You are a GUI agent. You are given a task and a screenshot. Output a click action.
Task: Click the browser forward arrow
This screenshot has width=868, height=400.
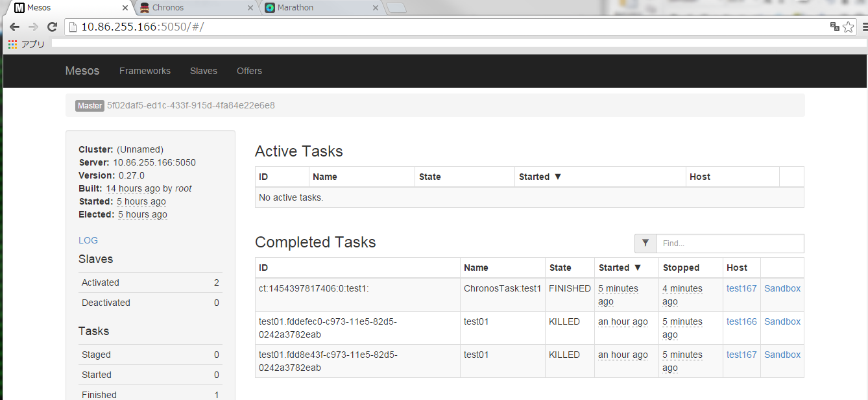click(34, 27)
